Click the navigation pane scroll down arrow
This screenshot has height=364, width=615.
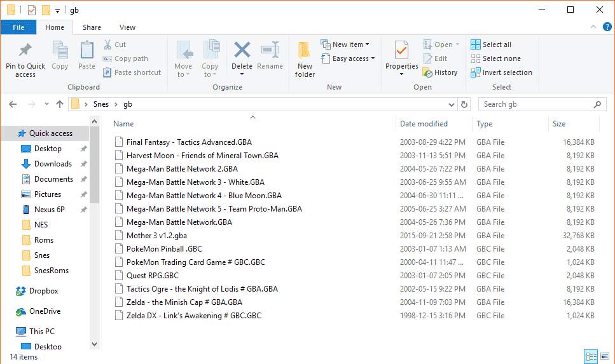tap(95, 344)
